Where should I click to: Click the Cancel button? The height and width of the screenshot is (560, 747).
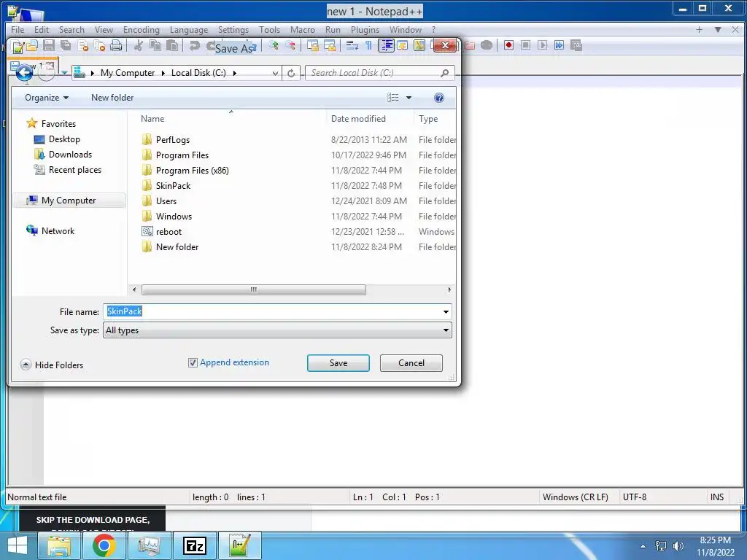(x=411, y=363)
